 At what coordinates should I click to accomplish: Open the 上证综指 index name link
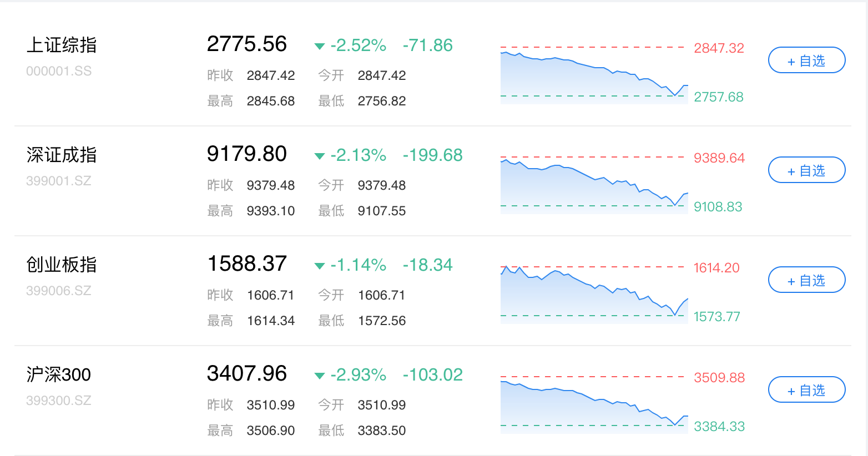[x=62, y=45]
